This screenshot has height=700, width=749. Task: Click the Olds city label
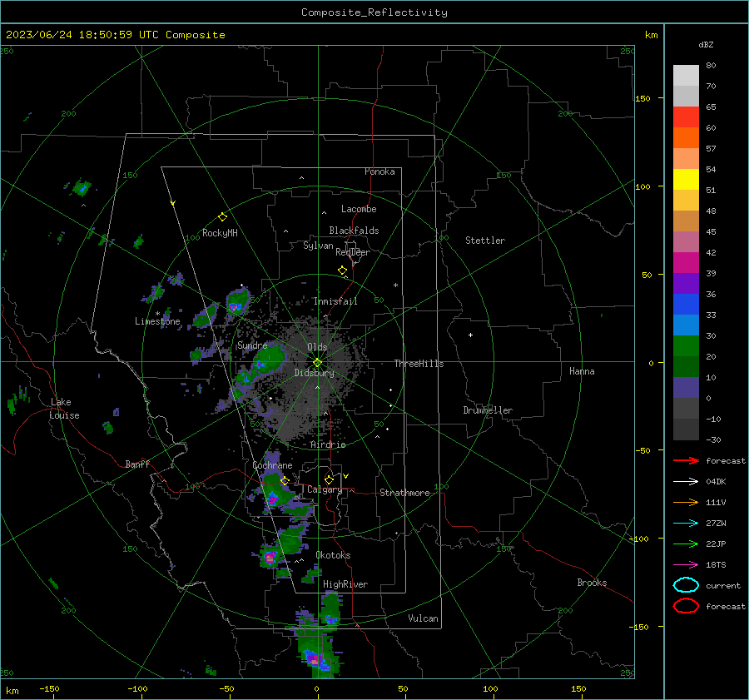(x=317, y=347)
